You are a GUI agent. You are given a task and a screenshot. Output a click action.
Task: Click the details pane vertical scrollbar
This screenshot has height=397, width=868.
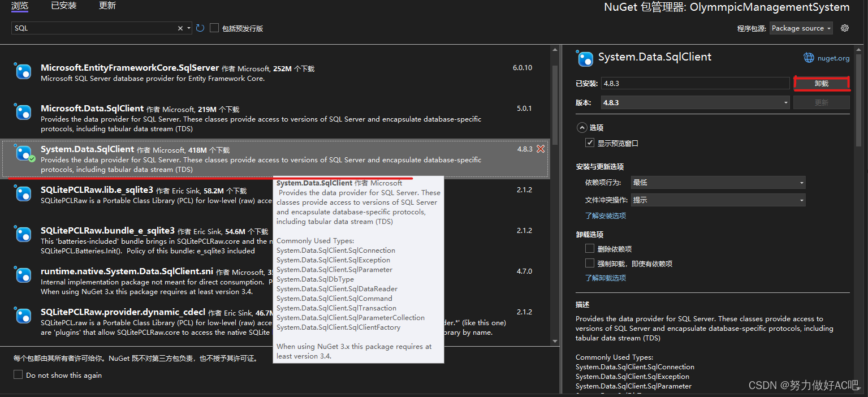pos(857,102)
